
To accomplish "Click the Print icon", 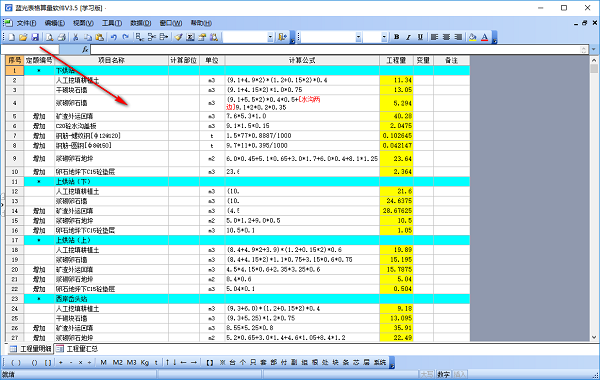I will pyautogui.click(x=62, y=37).
